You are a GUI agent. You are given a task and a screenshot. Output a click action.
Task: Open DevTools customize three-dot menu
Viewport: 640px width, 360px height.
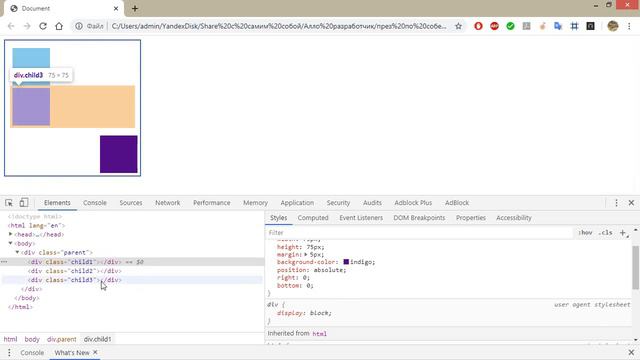click(616, 203)
